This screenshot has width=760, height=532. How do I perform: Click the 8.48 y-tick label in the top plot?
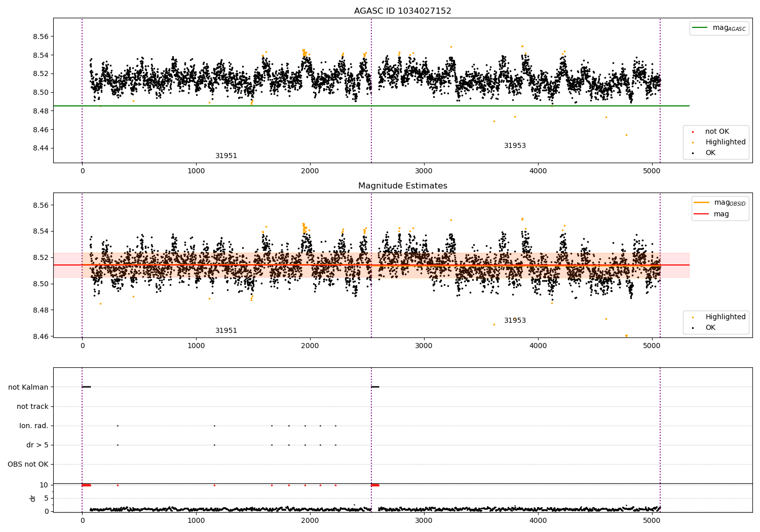pyautogui.click(x=40, y=111)
